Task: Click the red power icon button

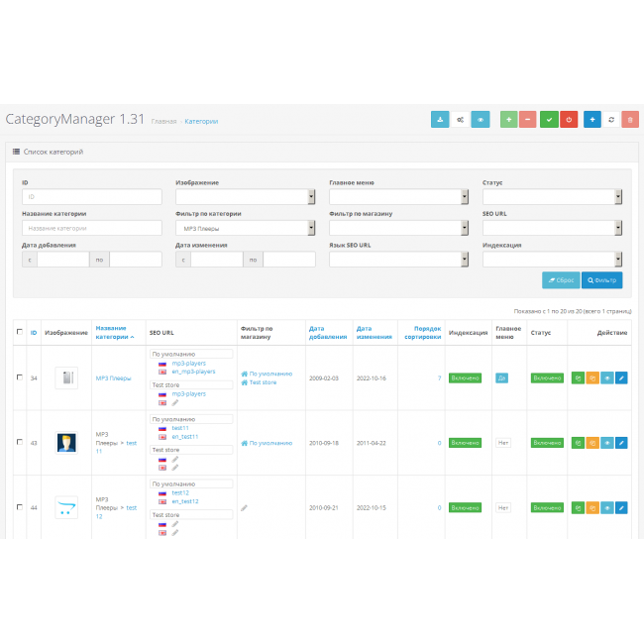Action: point(569,120)
